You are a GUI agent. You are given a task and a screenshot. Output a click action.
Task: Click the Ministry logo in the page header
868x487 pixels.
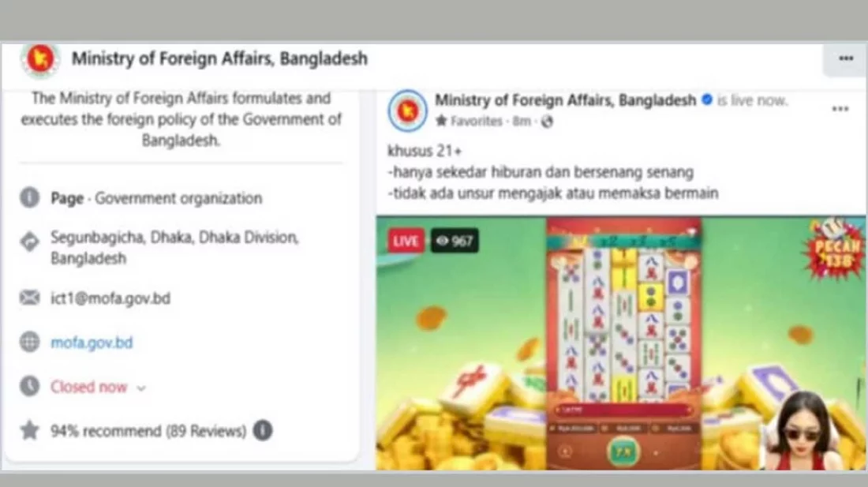point(40,58)
